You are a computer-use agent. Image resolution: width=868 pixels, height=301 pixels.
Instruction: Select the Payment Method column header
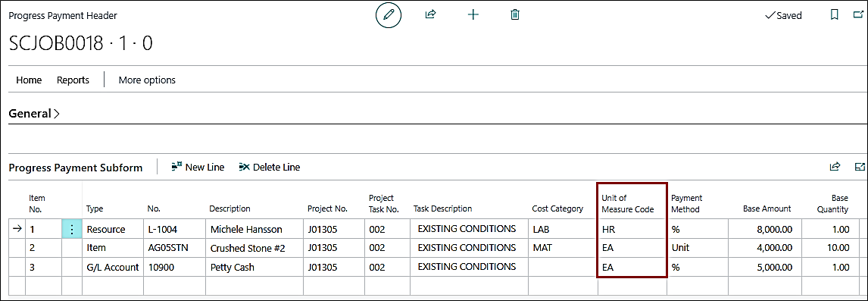pos(686,203)
